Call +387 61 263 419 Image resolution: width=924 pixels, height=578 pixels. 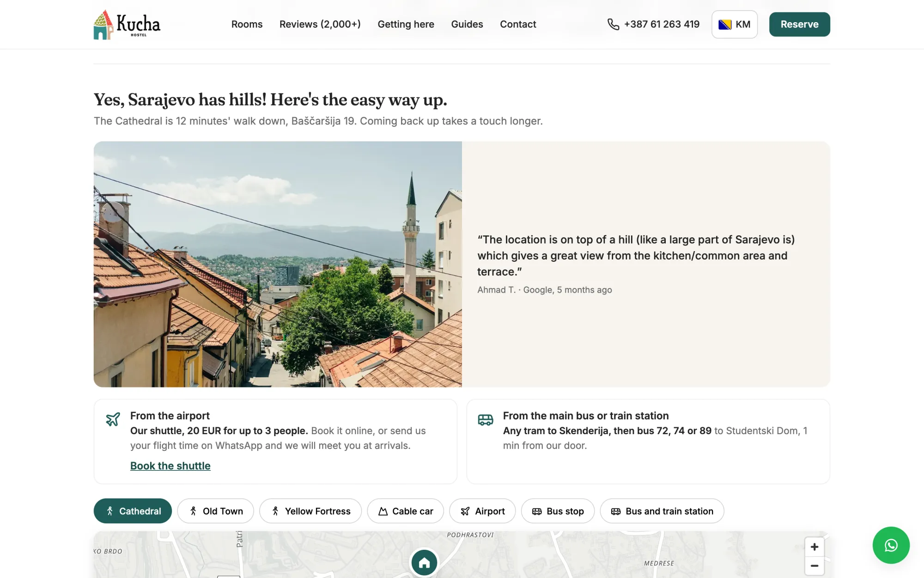662,24
